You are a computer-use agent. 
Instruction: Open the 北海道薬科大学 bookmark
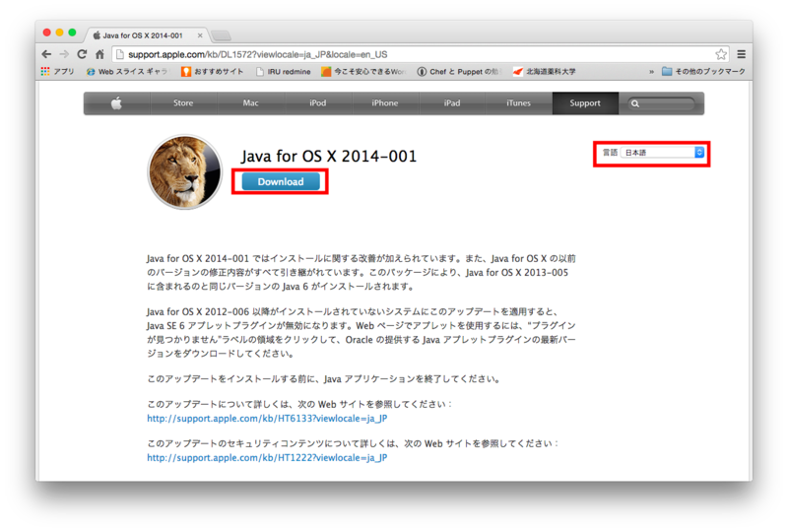[545, 71]
